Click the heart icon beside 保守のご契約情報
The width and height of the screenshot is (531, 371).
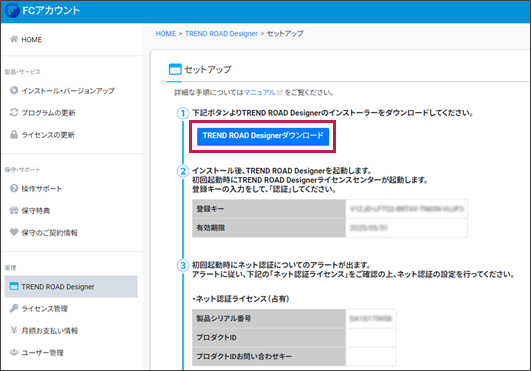14,232
